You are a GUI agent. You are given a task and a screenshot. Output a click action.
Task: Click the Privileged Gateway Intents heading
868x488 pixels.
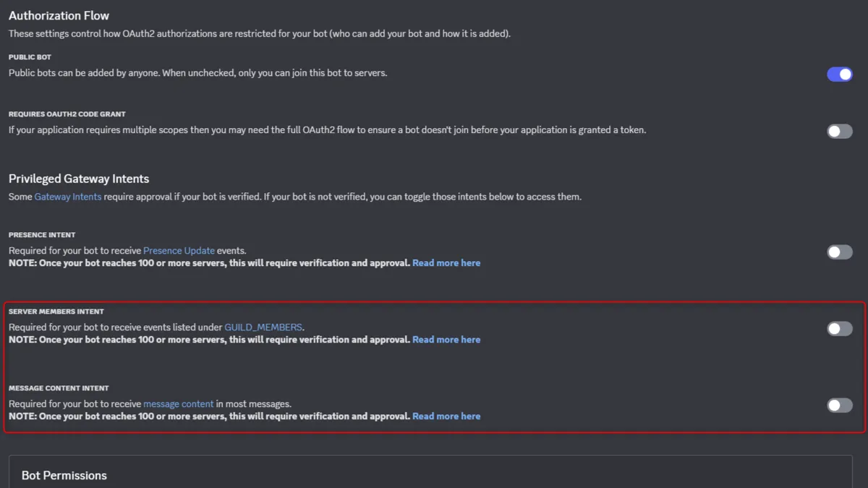click(79, 179)
